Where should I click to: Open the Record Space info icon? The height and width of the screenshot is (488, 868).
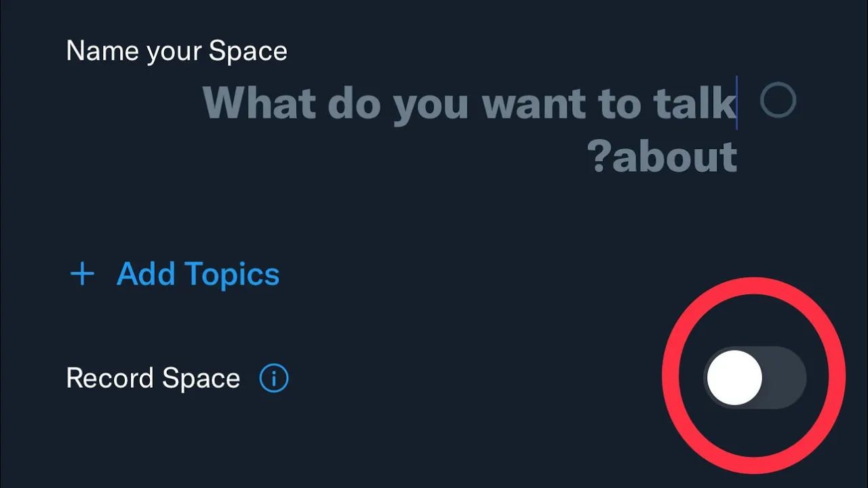[x=274, y=379]
